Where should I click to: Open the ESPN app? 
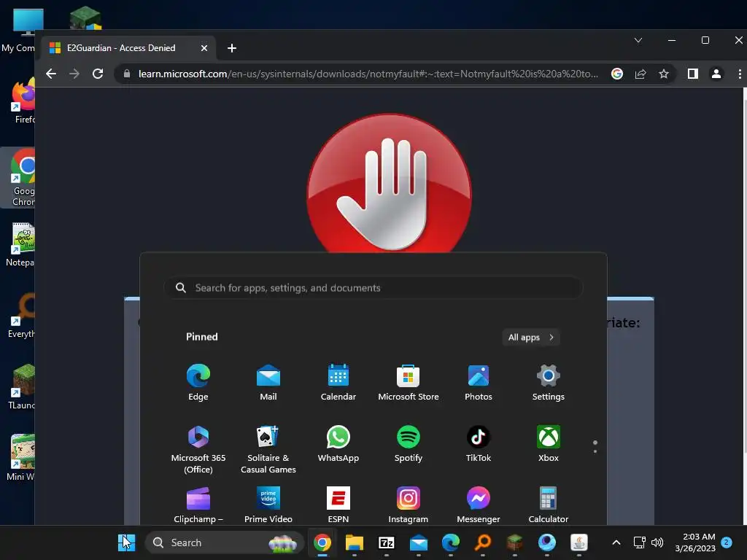(338, 505)
